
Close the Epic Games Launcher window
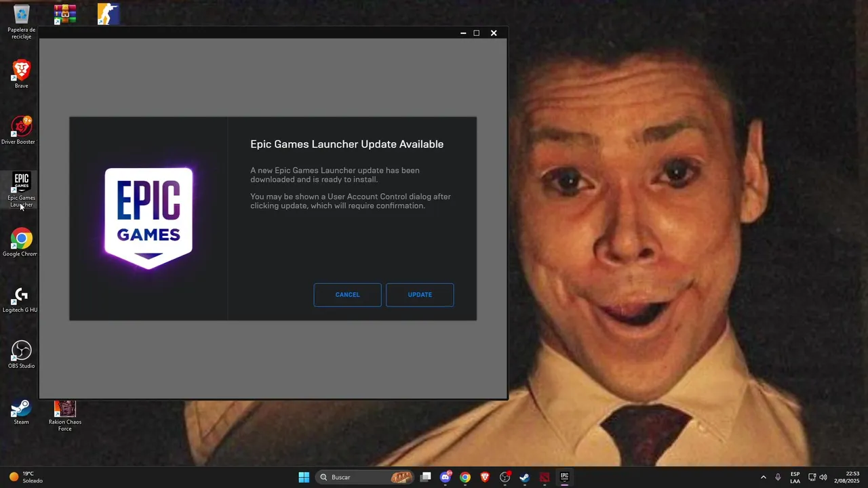point(494,33)
